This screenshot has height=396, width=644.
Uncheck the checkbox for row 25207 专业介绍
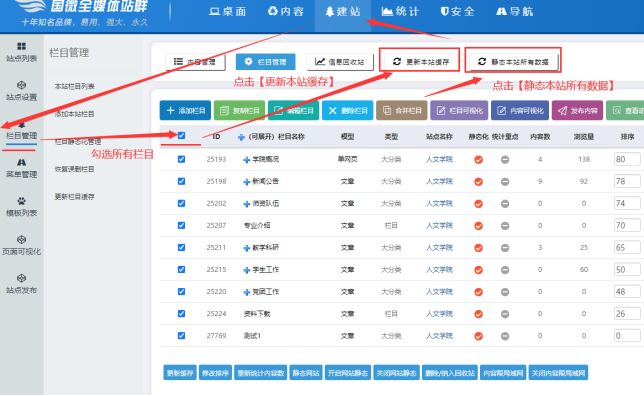(x=181, y=225)
